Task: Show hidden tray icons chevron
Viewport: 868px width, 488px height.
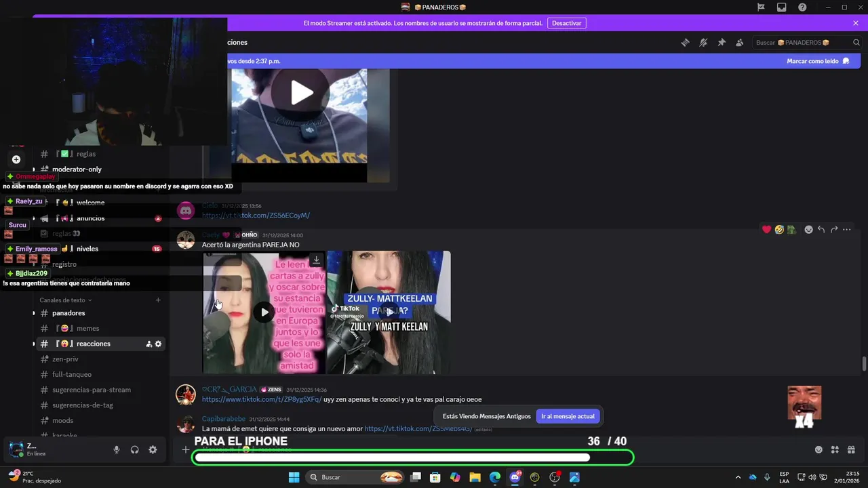Action: click(738, 477)
